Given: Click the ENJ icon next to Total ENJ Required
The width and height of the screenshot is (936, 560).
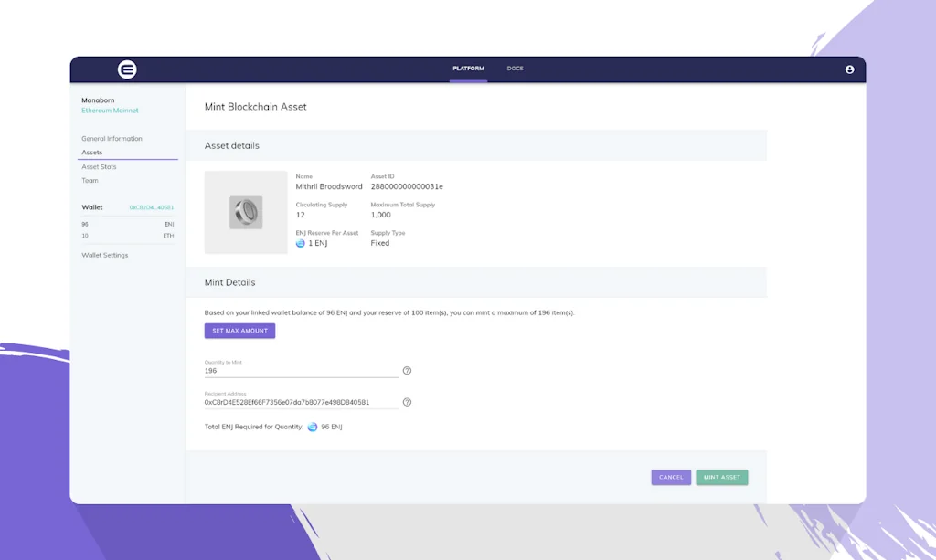Looking at the screenshot, I should [x=312, y=426].
